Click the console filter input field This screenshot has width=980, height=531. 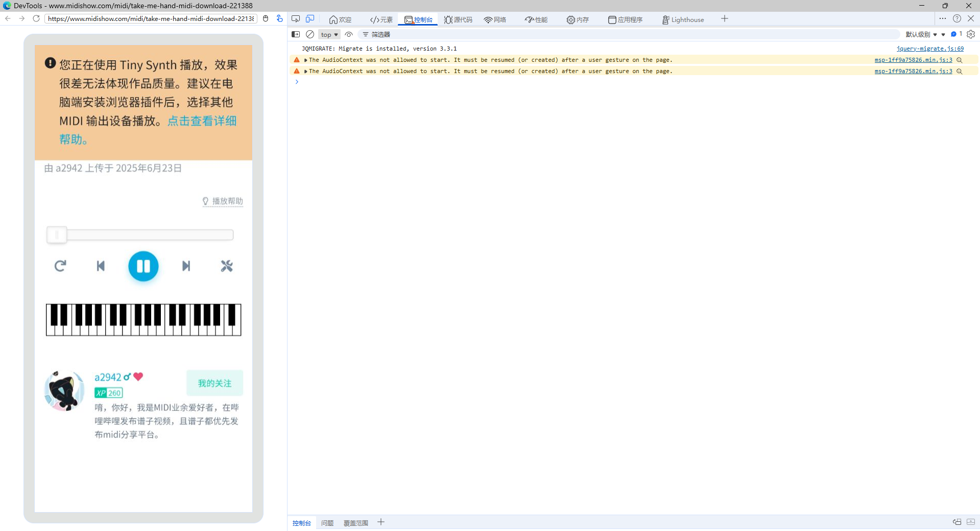613,34
